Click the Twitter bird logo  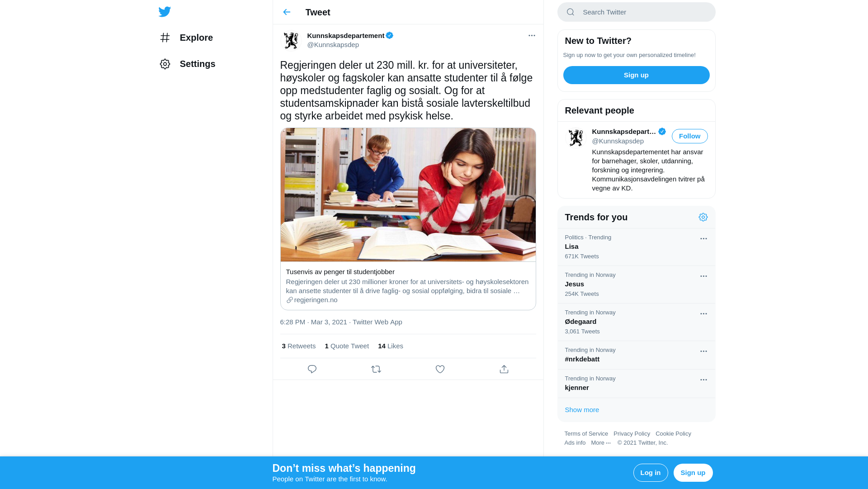point(165,12)
